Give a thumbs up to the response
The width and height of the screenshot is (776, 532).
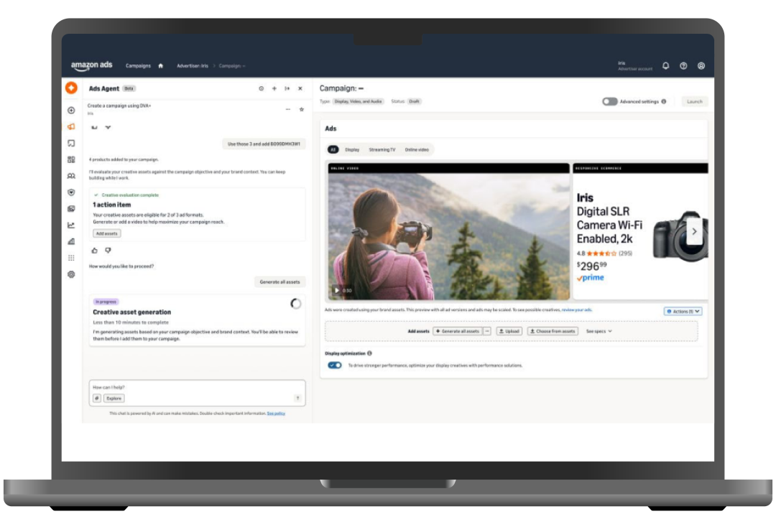click(x=95, y=250)
